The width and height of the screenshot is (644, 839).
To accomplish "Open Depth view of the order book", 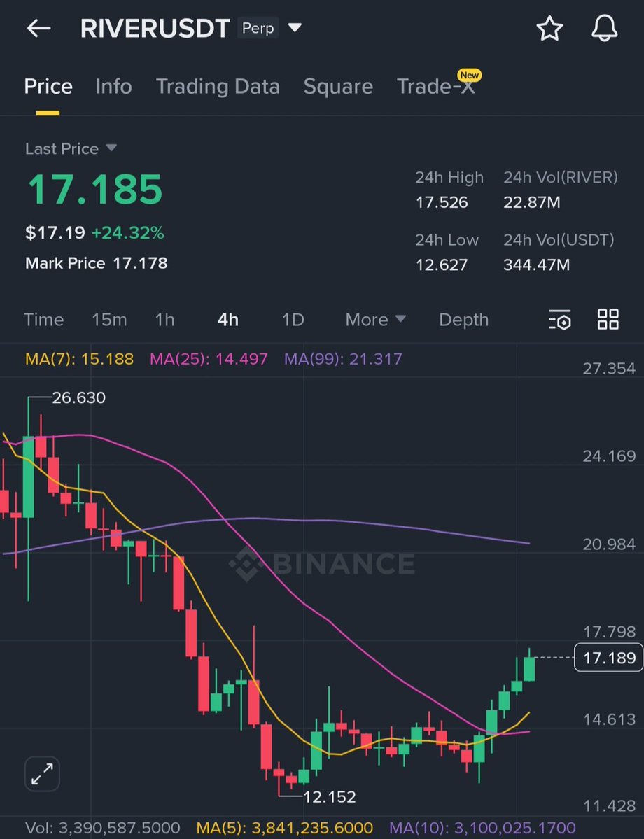I will tap(463, 319).
